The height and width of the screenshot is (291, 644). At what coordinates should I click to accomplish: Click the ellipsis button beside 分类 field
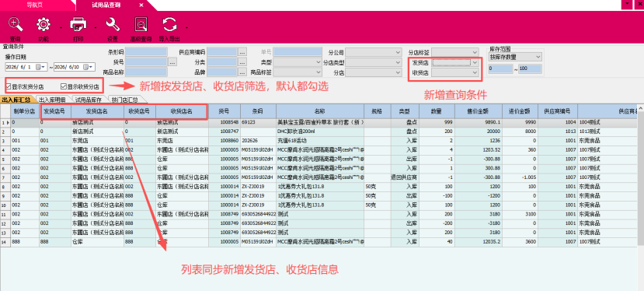pos(242,62)
